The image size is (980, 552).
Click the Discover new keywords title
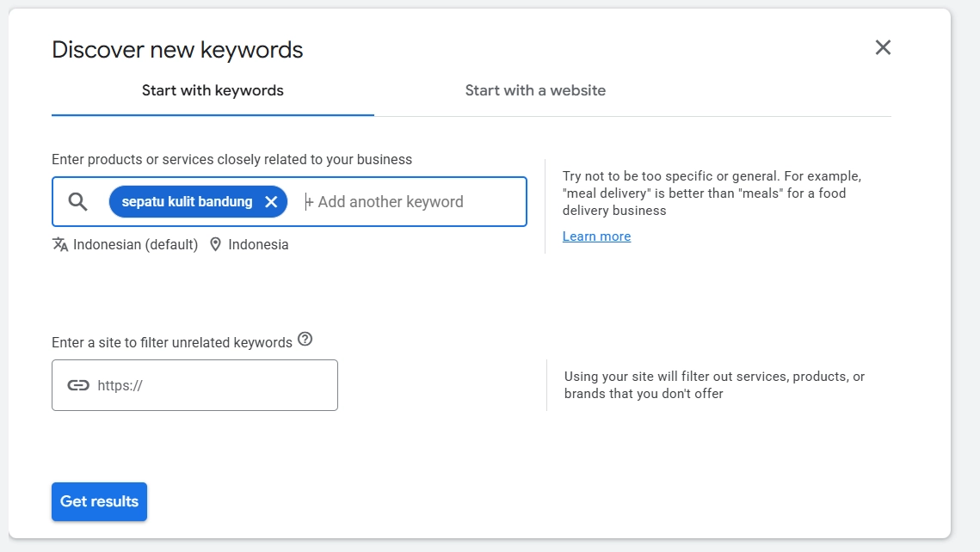pyautogui.click(x=176, y=49)
